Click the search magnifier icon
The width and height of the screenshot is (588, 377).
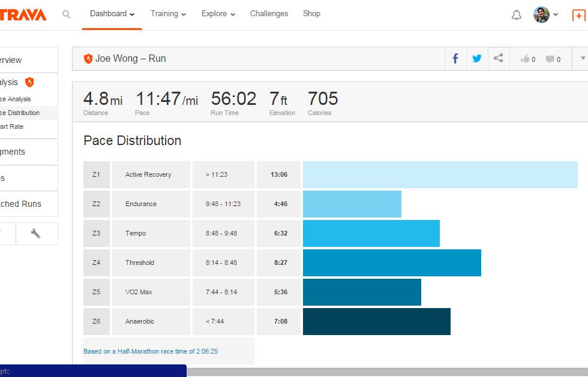point(67,14)
